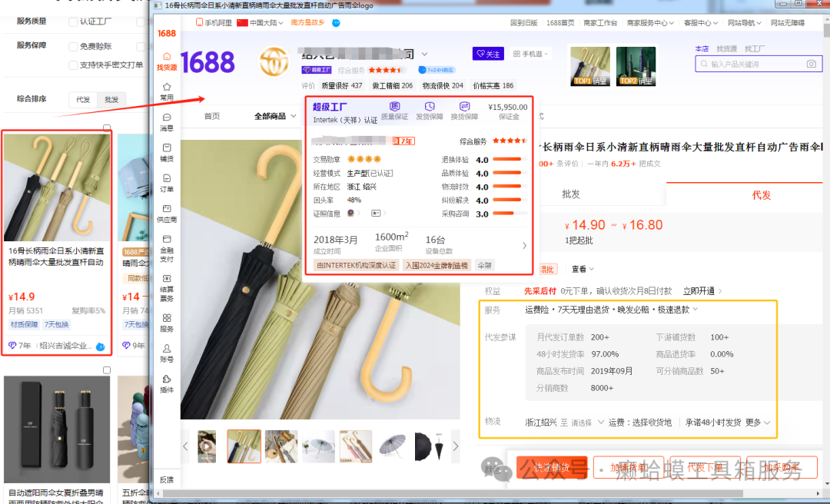Click the 加铺货单 button
Image resolution: width=830 pixels, height=504 pixels.
(629, 467)
